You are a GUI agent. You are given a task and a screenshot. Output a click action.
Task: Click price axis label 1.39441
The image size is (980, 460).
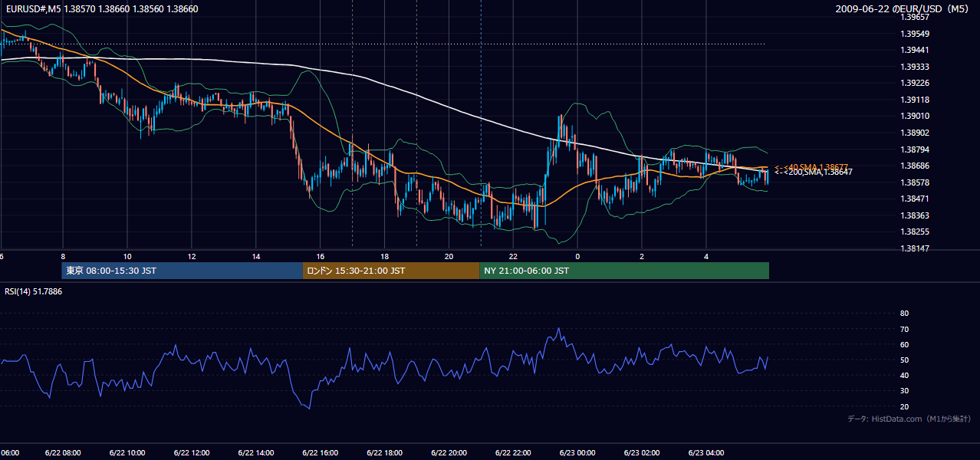tap(914, 51)
